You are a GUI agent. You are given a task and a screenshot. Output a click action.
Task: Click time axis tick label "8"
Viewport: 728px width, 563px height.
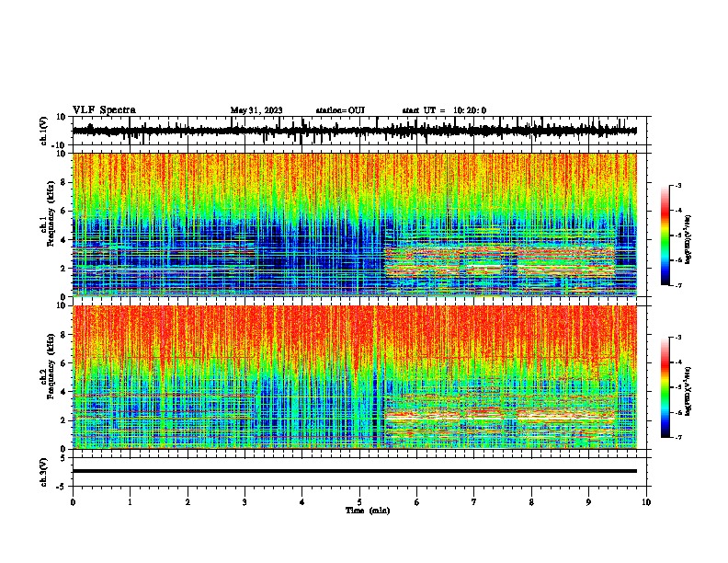coord(531,502)
